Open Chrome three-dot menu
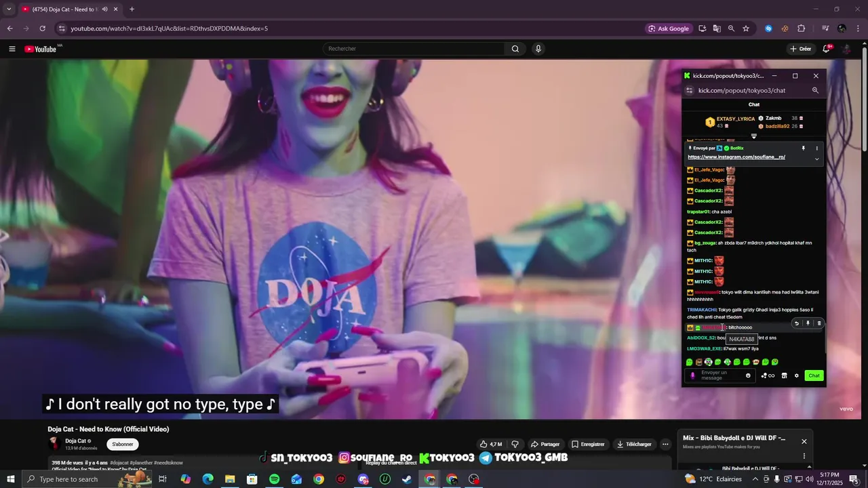This screenshot has width=868, height=488. (859, 28)
